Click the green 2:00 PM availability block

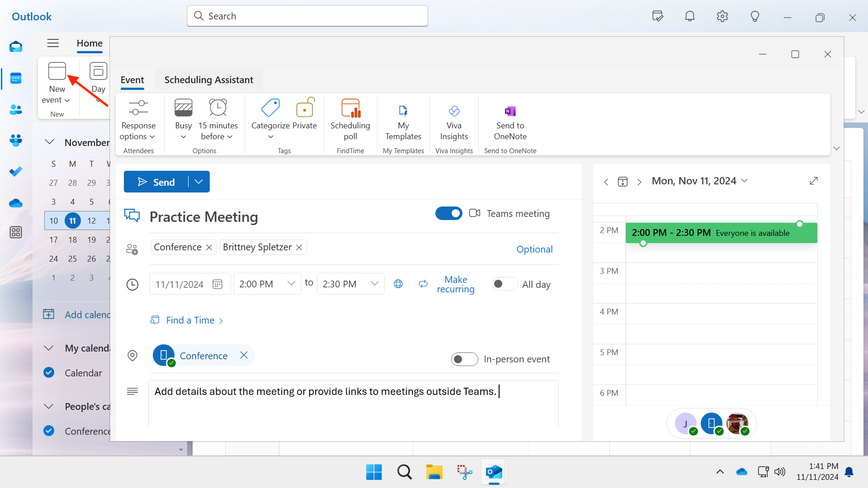pos(721,233)
